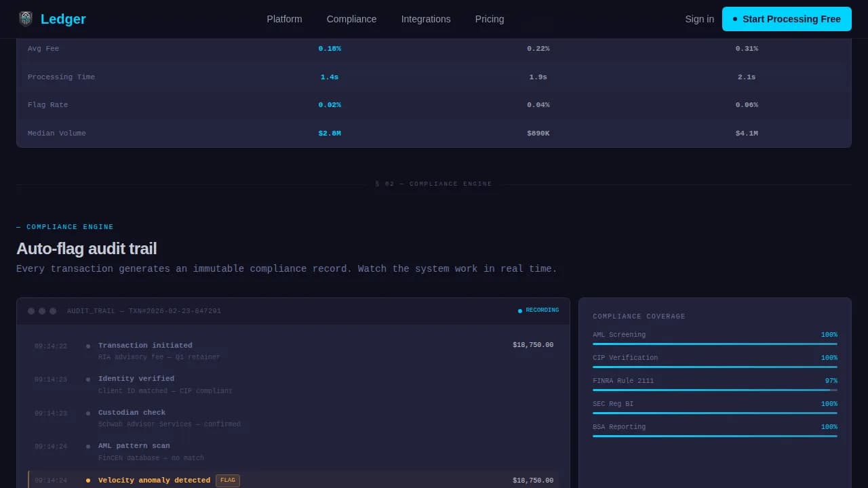Select the Transaction initiated entry
868x488 pixels.
coord(294,351)
